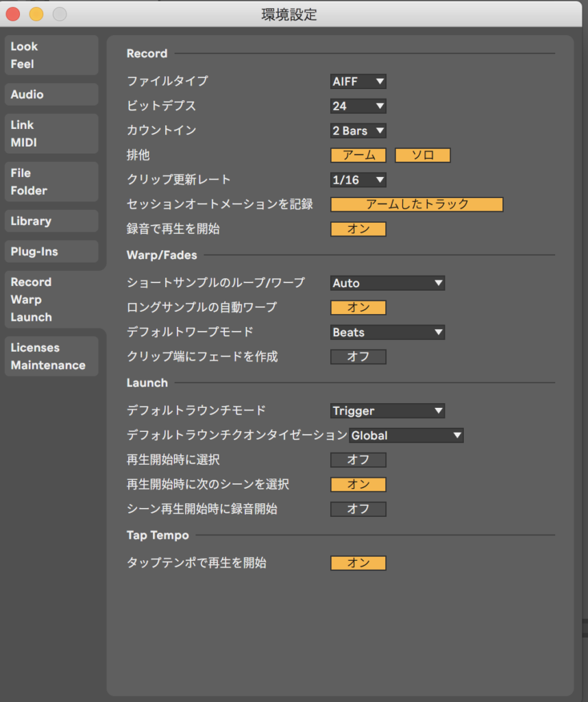Screen dimensions: 588x702
Task: Select the Plug-Ins preferences tab
Action: (x=51, y=252)
